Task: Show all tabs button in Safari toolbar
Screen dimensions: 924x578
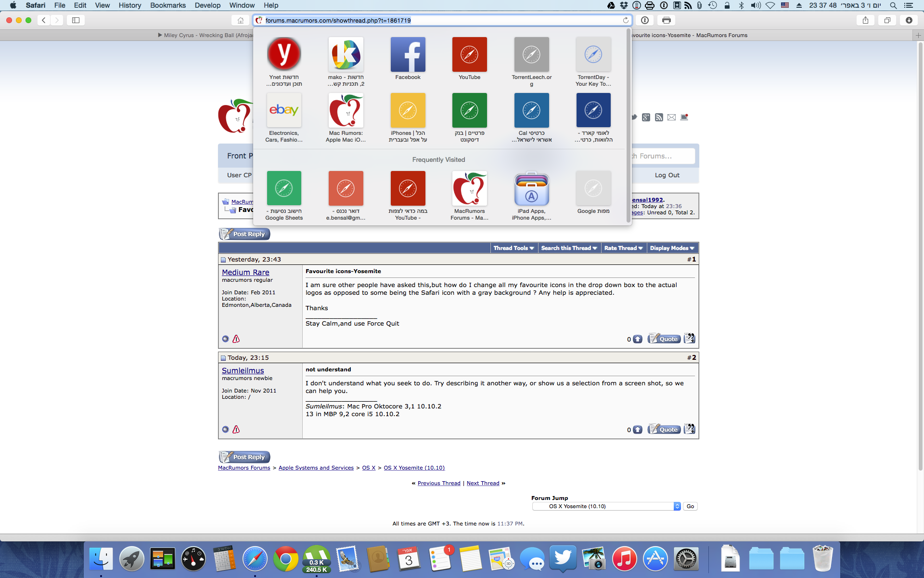Action: (887, 20)
